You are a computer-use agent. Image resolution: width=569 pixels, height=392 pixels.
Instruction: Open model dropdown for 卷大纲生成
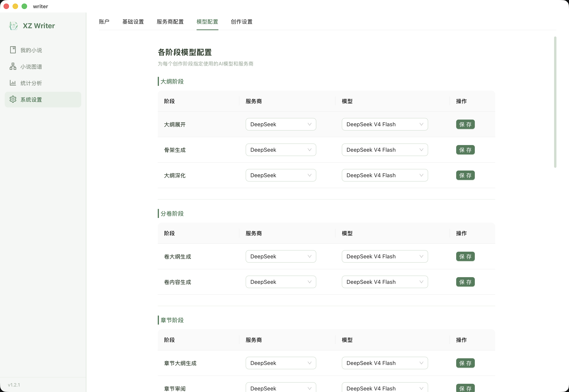(x=385, y=256)
